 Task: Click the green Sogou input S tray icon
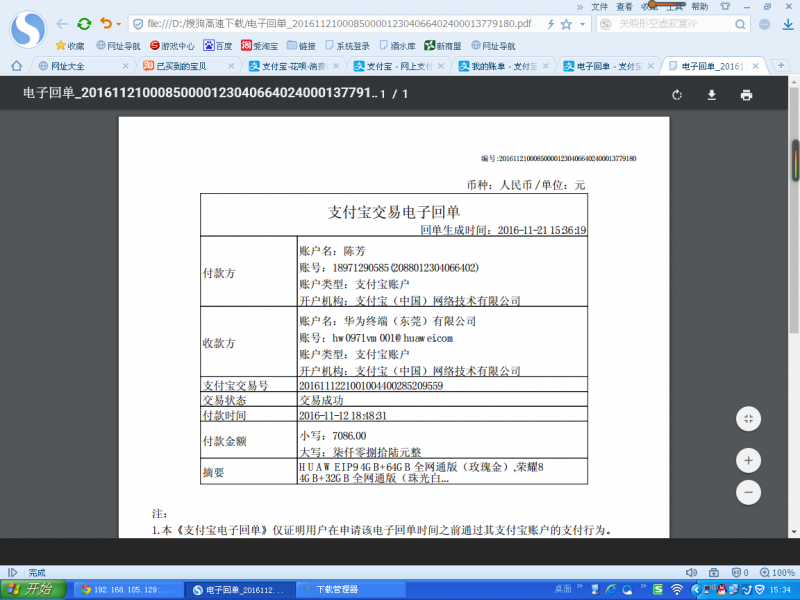[x=659, y=589]
